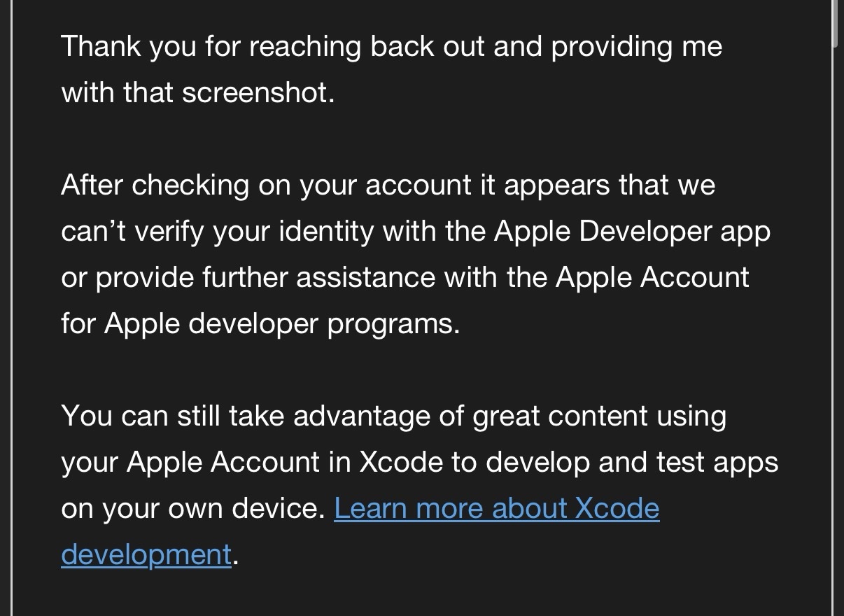Viewport: 844px width, 616px height.
Task: Click the words "great content using"
Action: [599, 416]
